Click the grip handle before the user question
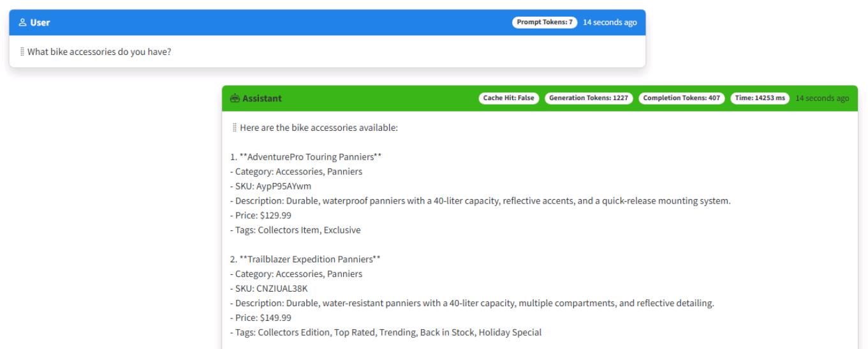The width and height of the screenshot is (868, 349). [22, 52]
